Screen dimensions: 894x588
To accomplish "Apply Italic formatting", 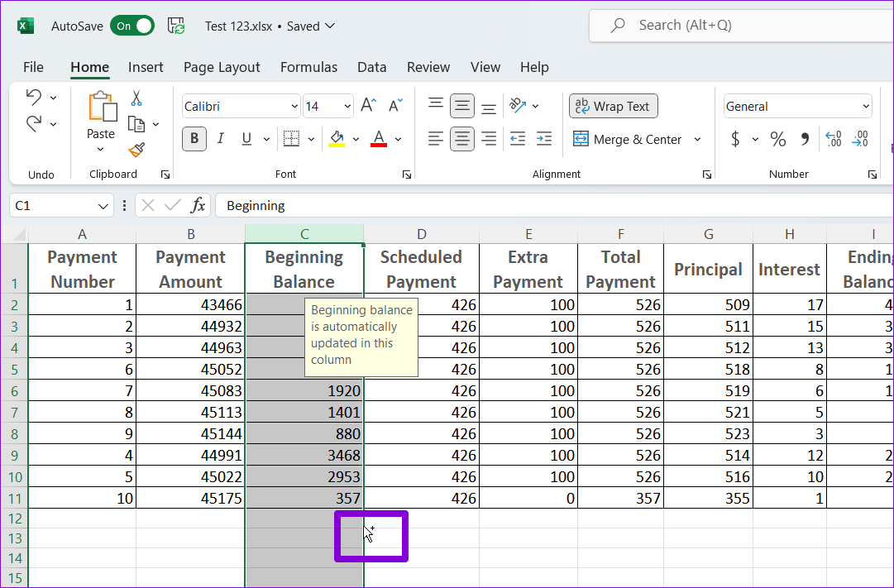I will [221, 139].
